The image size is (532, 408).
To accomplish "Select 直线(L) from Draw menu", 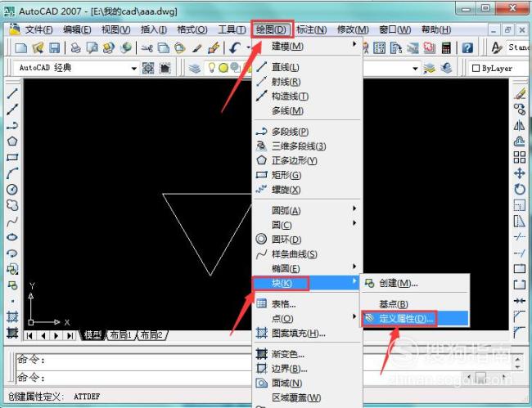I will pos(308,67).
